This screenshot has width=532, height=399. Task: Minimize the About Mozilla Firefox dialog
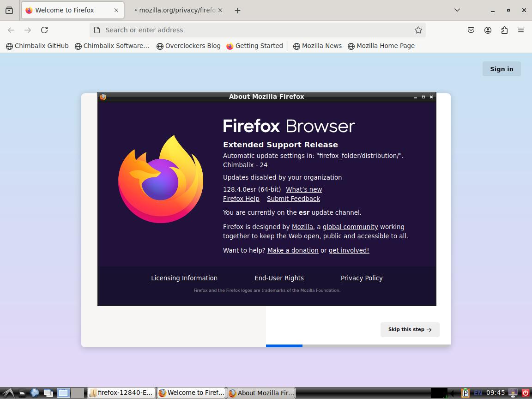(x=415, y=97)
